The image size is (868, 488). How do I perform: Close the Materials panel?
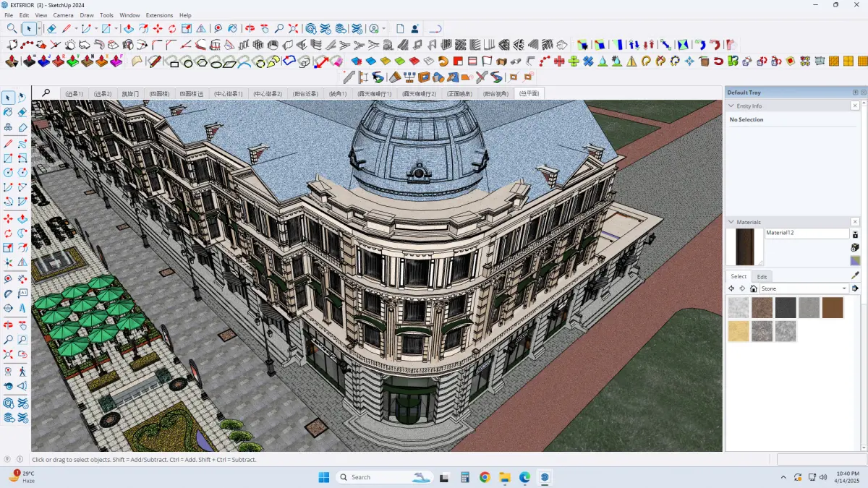[855, 222]
